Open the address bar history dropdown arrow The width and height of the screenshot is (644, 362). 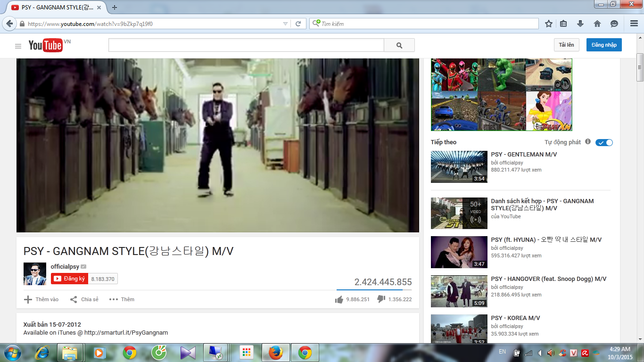point(285,24)
